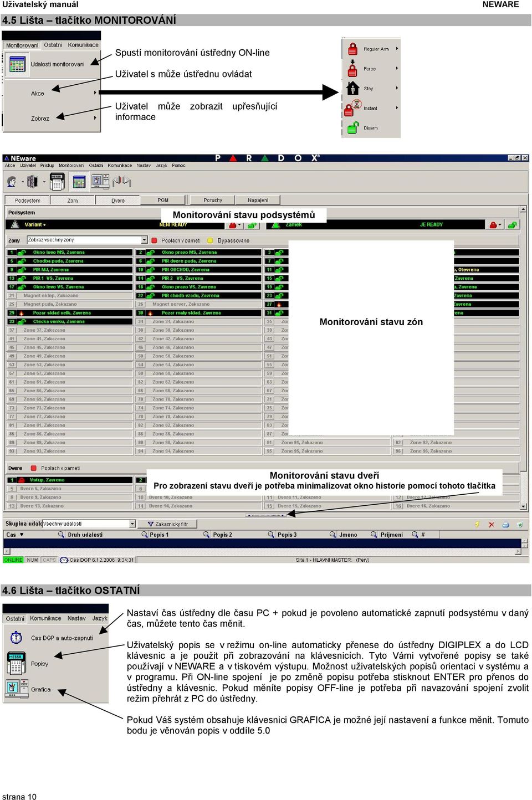Switch to the Napajeni tab
532x800 pixels.
pos(258,201)
